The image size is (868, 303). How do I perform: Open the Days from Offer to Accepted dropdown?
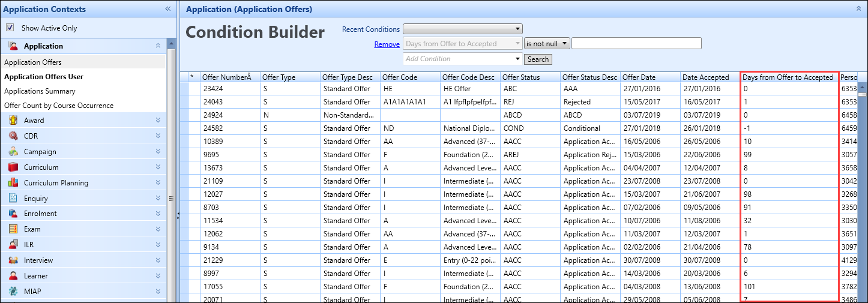(463, 43)
